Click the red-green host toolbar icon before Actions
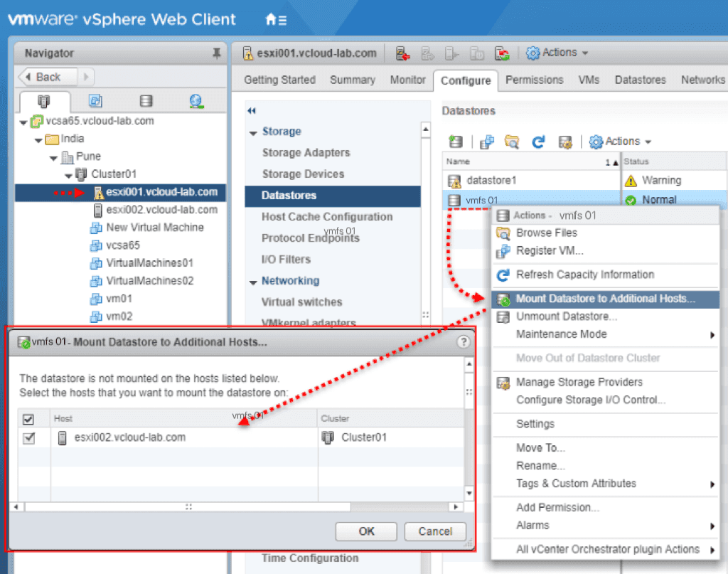The height and width of the screenshot is (574, 728). point(502,53)
